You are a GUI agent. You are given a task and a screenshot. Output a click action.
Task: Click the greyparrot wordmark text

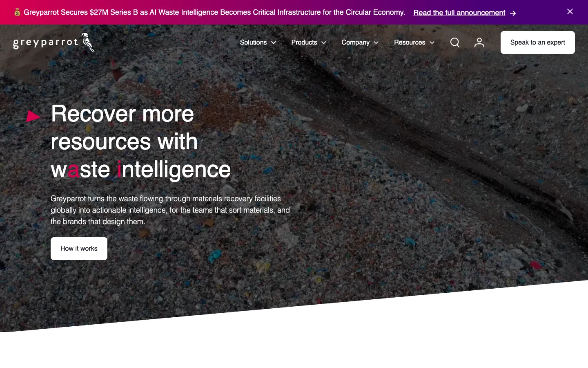[45, 43]
